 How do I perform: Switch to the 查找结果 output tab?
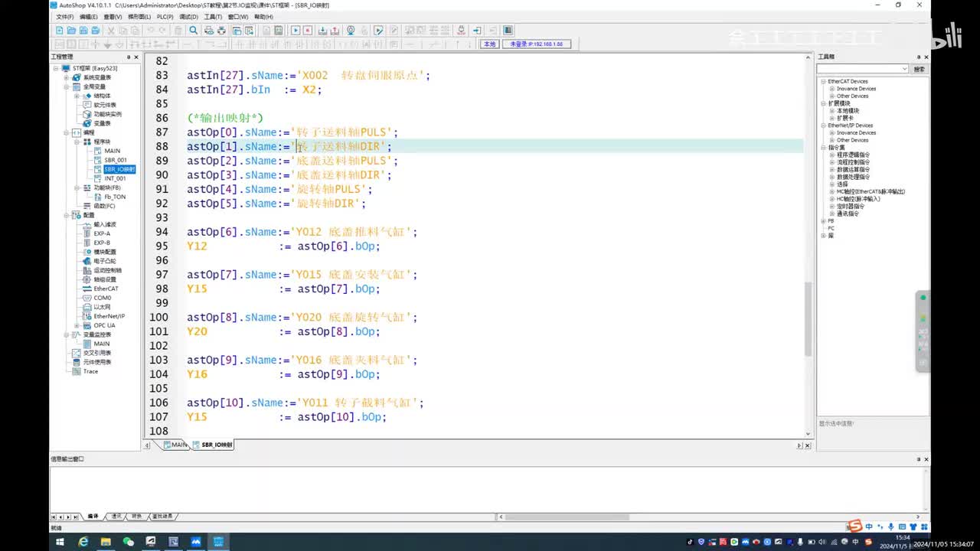point(162,517)
